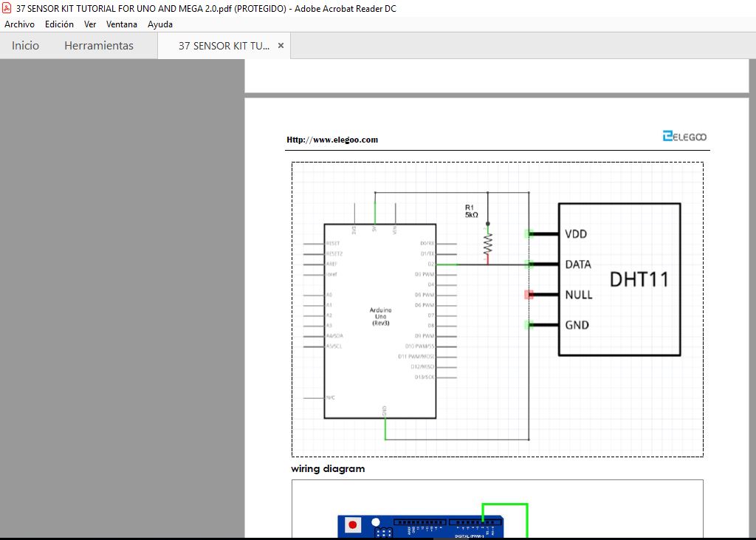Image resolution: width=756 pixels, height=540 pixels.
Task: Select the 37 SENSOR KIT TU... document tab
Action: pos(224,46)
